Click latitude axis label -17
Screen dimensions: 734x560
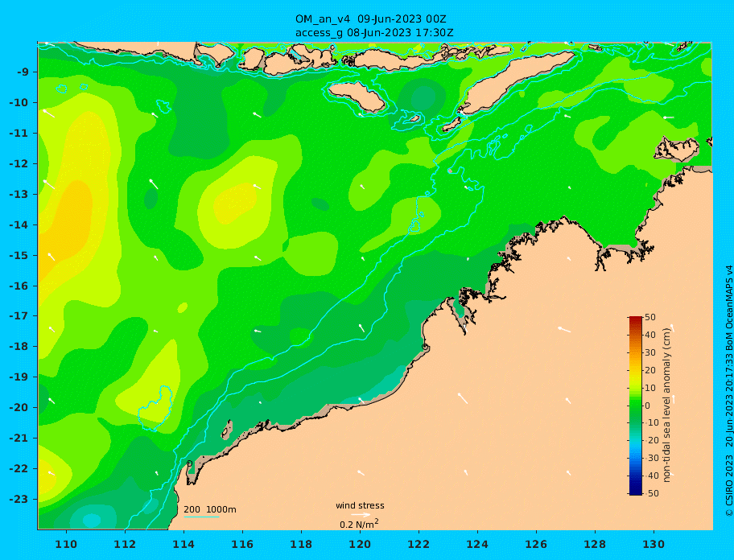pyautogui.click(x=19, y=315)
